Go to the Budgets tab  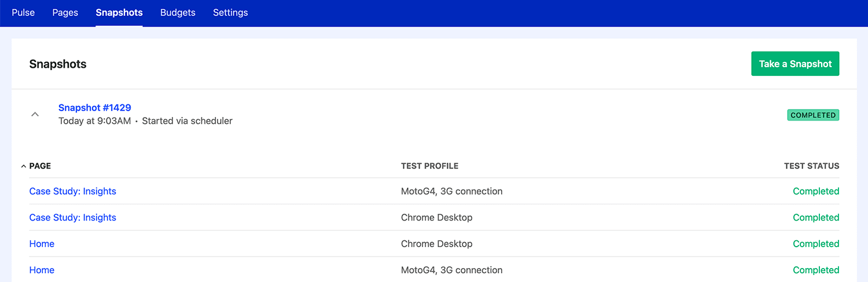(x=178, y=13)
